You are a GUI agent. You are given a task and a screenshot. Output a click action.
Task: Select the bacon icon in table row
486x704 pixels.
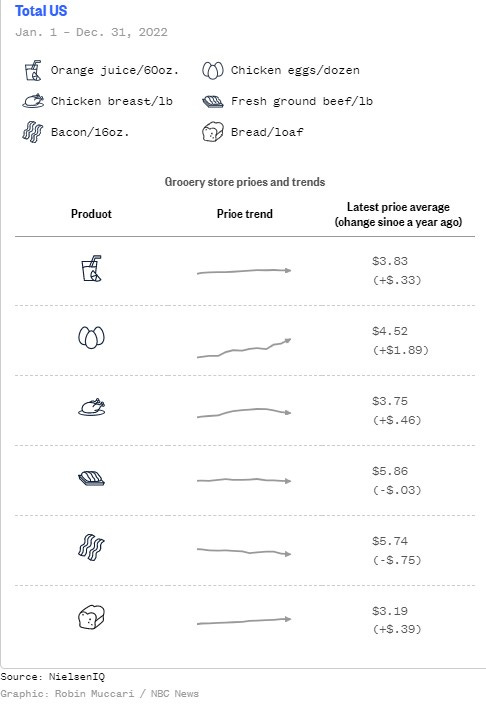91,547
